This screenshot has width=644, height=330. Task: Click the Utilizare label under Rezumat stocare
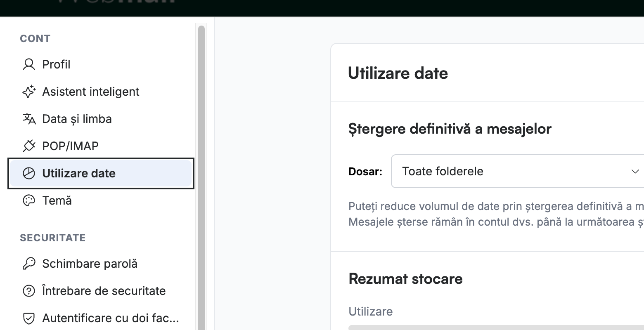(371, 311)
